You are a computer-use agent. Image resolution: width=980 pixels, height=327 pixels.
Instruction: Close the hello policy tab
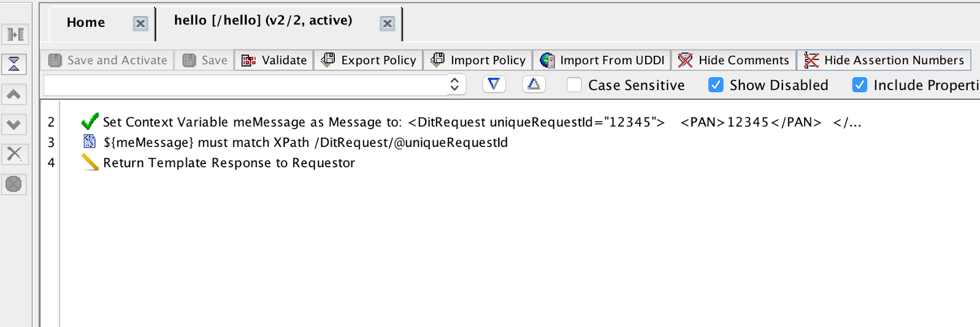tap(387, 23)
